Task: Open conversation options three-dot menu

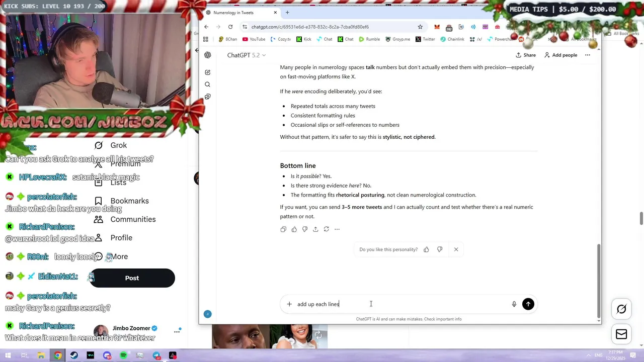Action: pos(587,55)
